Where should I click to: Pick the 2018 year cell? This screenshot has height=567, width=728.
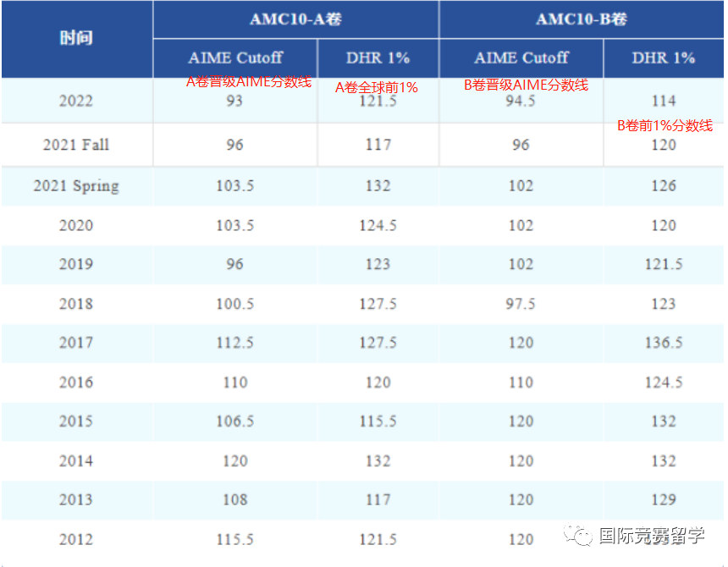coord(76,304)
